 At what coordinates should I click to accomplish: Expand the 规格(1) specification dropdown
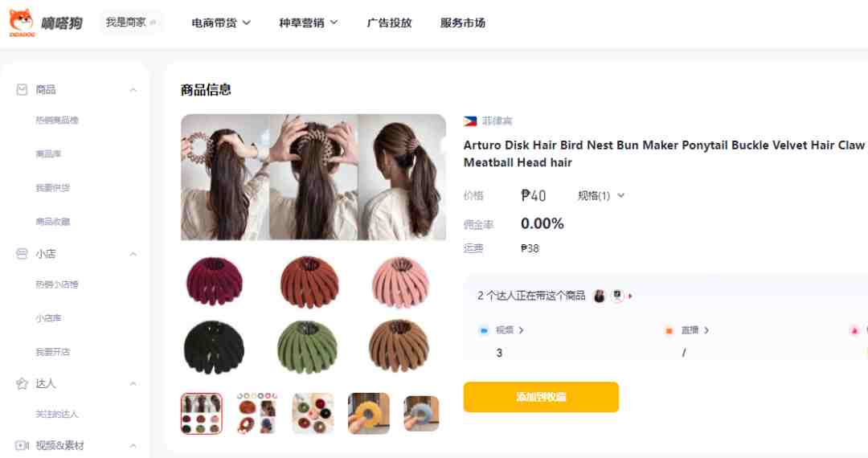pyautogui.click(x=601, y=196)
